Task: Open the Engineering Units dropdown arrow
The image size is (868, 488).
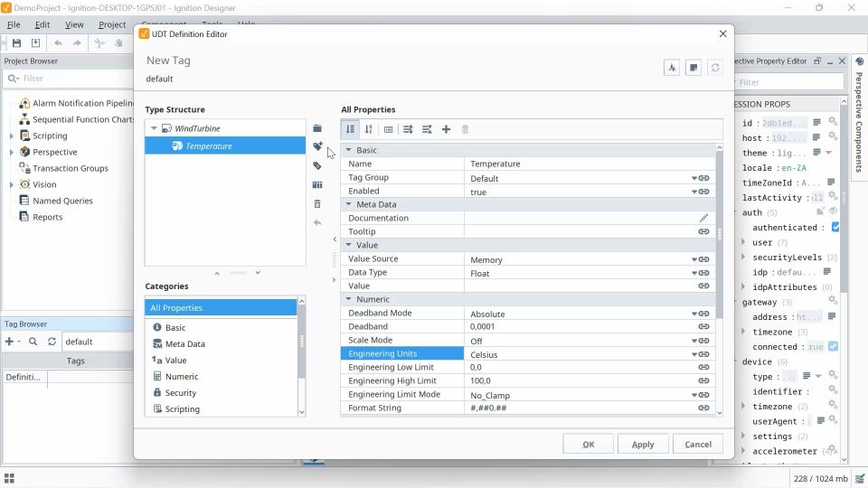Action: [694, 354]
